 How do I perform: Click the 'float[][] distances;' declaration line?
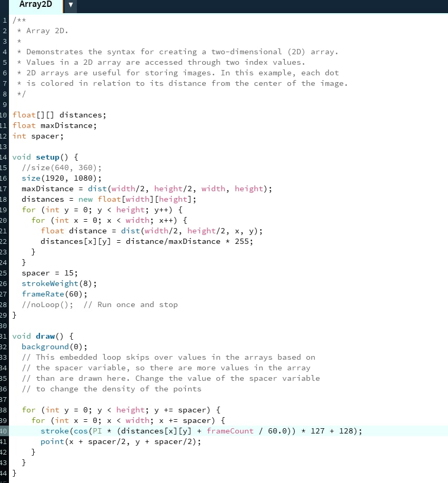[x=59, y=115]
